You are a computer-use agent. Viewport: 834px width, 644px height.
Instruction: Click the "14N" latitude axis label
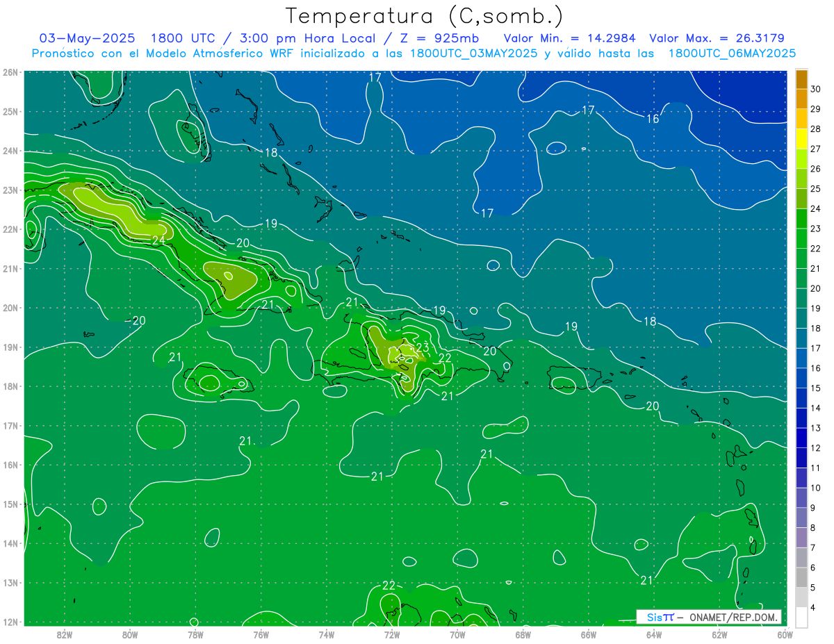point(10,543)
